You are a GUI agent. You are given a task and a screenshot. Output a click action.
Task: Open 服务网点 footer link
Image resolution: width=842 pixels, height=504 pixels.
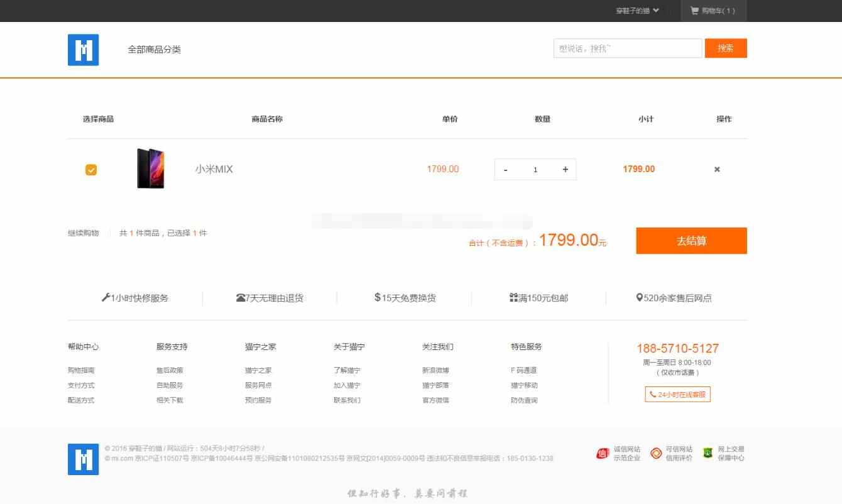258,385
